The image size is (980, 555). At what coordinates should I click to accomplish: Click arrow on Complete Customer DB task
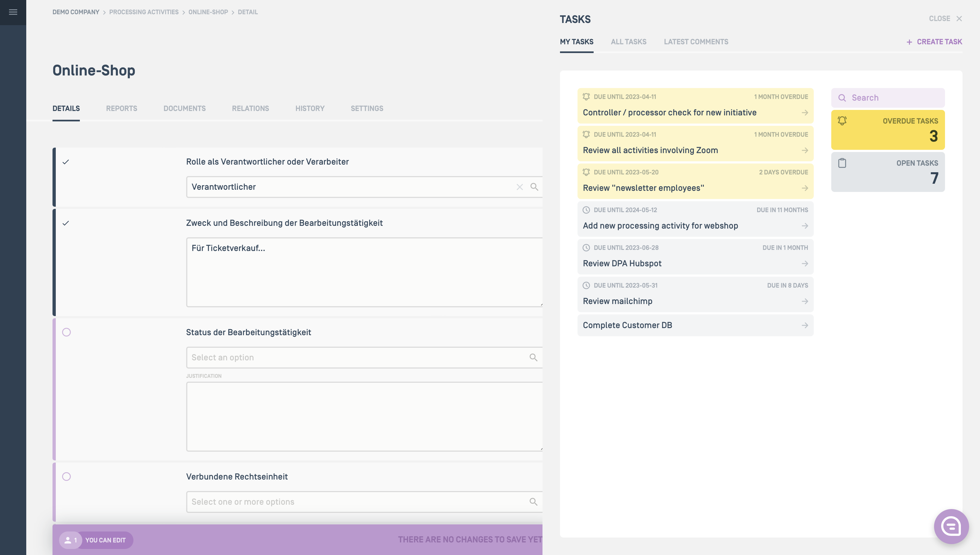click(805, 325)
